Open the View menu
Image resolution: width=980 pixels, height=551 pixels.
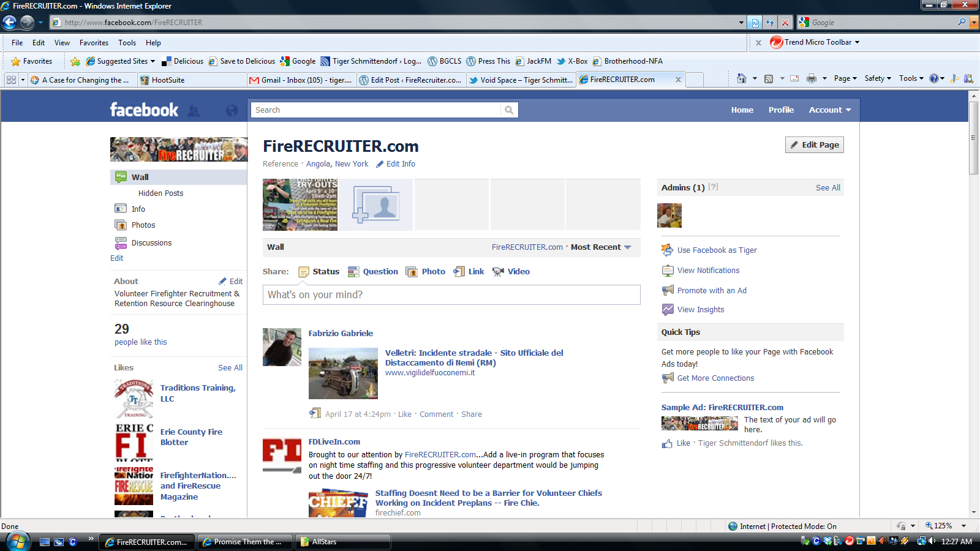tap(62, 43)
